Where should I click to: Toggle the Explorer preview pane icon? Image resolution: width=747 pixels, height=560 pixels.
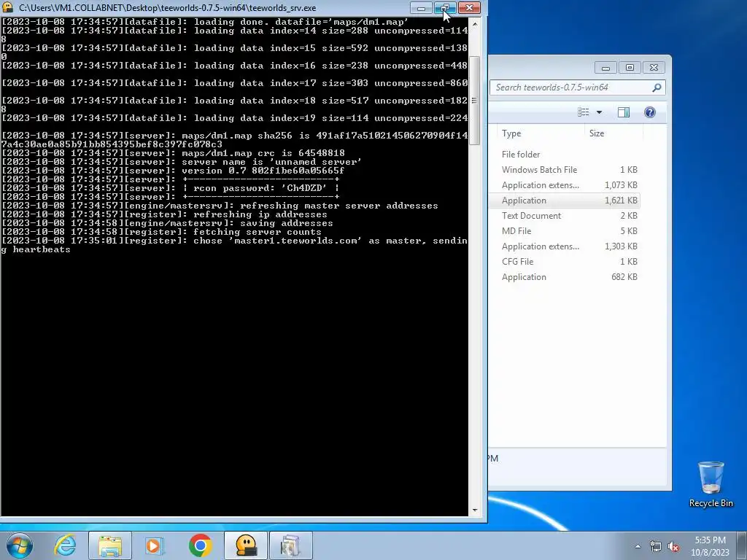tap(624, 112)
